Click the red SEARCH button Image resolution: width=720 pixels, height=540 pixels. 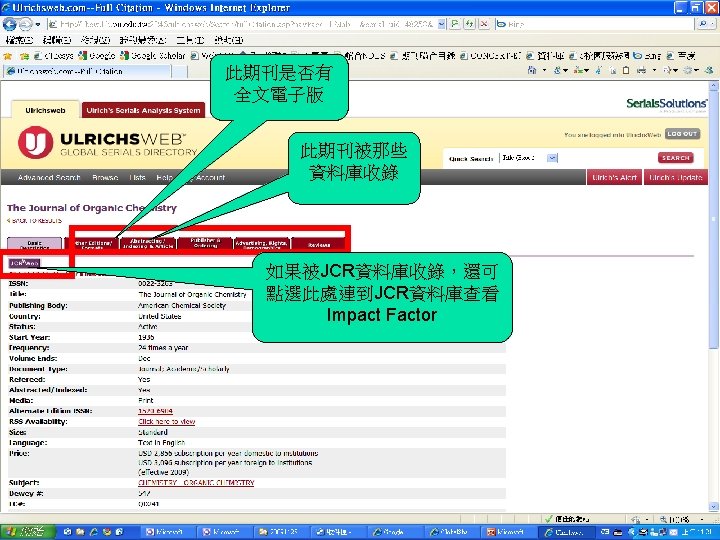point(675,158)
